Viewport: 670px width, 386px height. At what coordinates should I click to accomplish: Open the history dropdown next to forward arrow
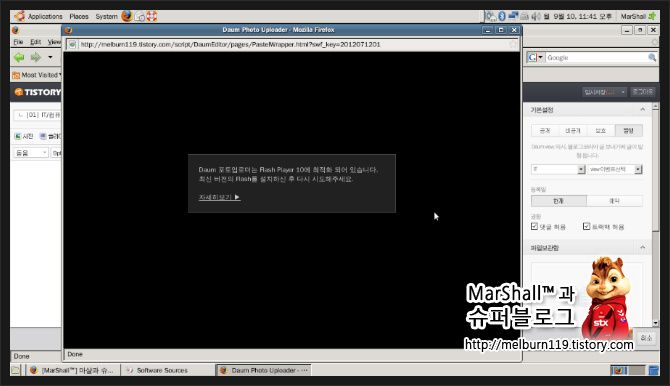pos(50,57)
